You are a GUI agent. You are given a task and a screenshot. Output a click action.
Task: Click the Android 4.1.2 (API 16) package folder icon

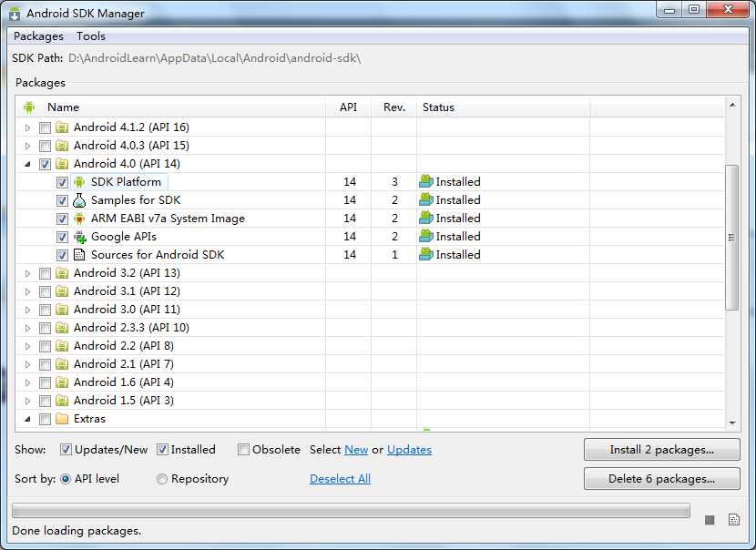[x=62, y=127]
